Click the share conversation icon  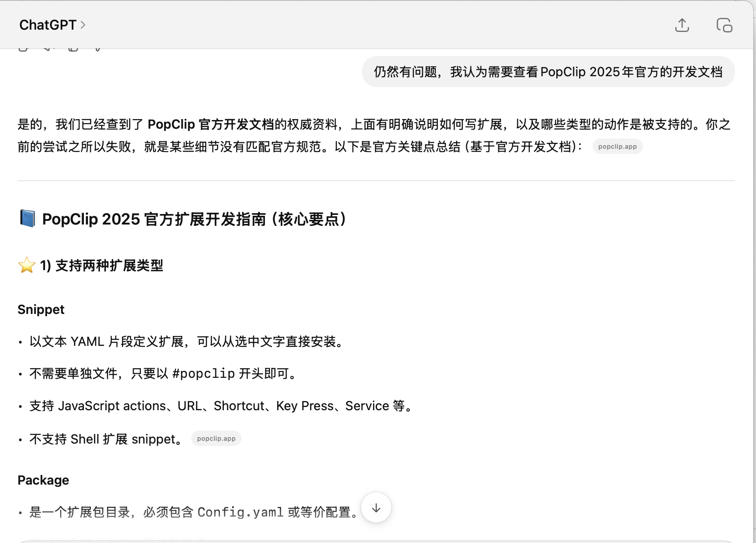[x=682, y=25]
